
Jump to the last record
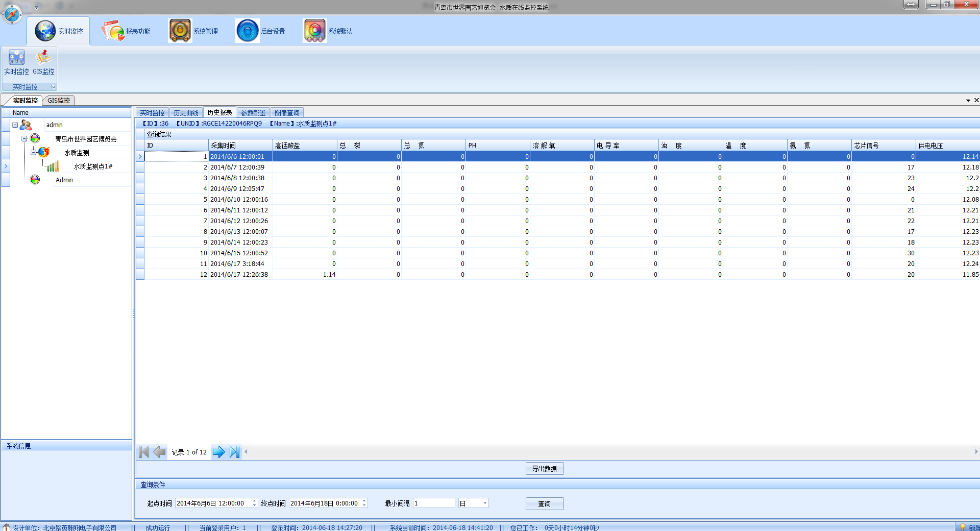[234, 452]
